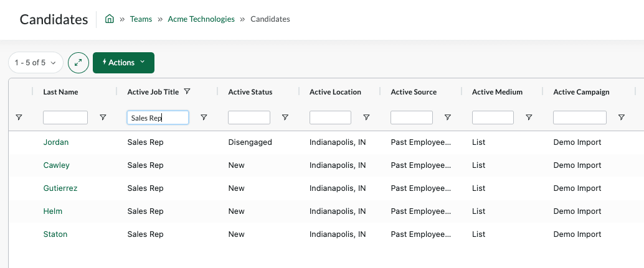Click the home icon in breadcrumb
The image size is (644, 268).
click(x=109, y=19)
